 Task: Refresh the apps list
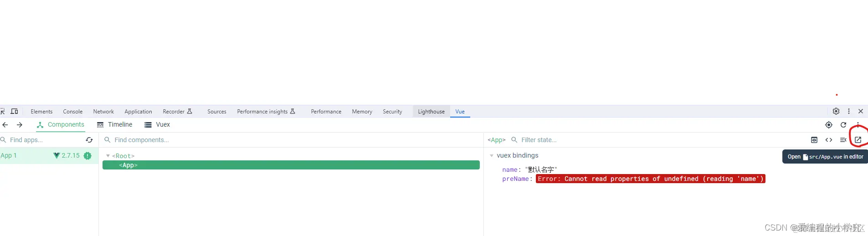tap(89, 140)
